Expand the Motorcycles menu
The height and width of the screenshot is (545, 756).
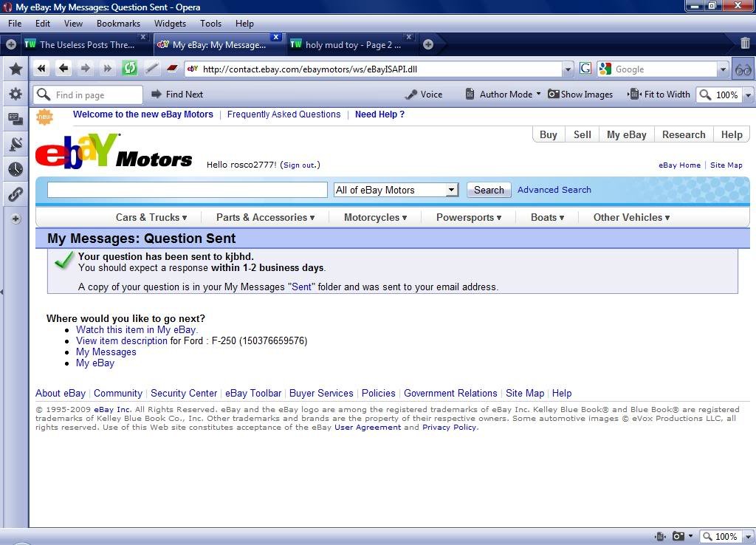376,218
